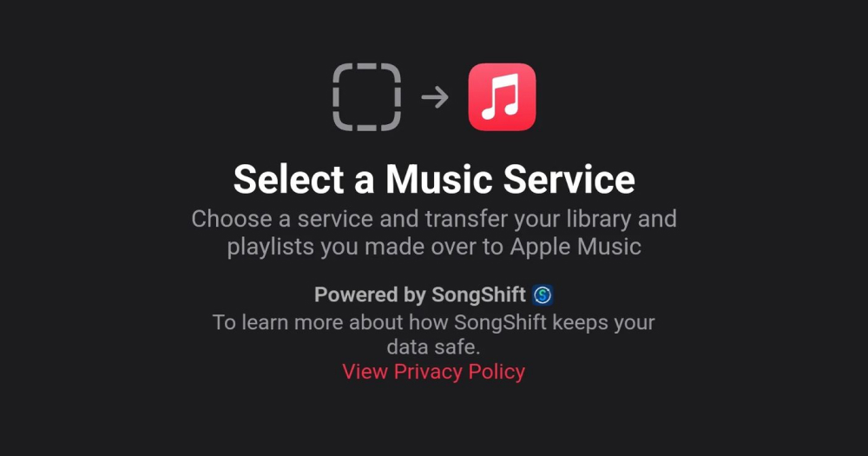Open SongShift via its circular S badge
Image resolution: width=868 pixels, height=456 pixels.
pyautogui.click(x=542, y=294)
